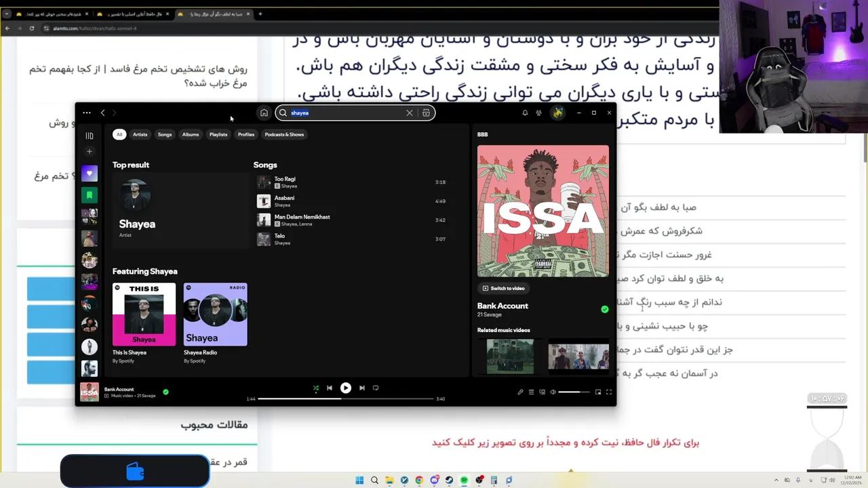This screenshot has height=488, width=868.
Task: Skip to previous track
Action: (330, 388)
